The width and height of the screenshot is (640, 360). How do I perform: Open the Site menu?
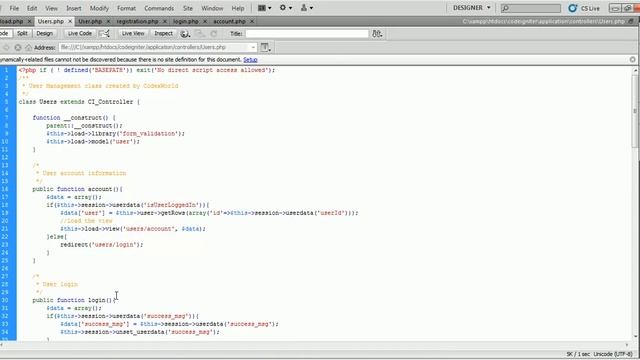[188, 8]
